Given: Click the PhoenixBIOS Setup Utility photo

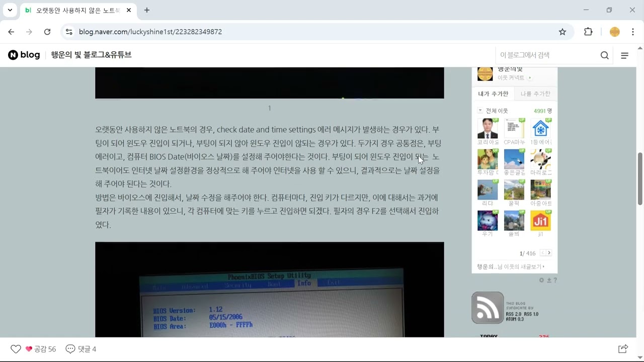Looking at the screenshot, I should (270, 290).
